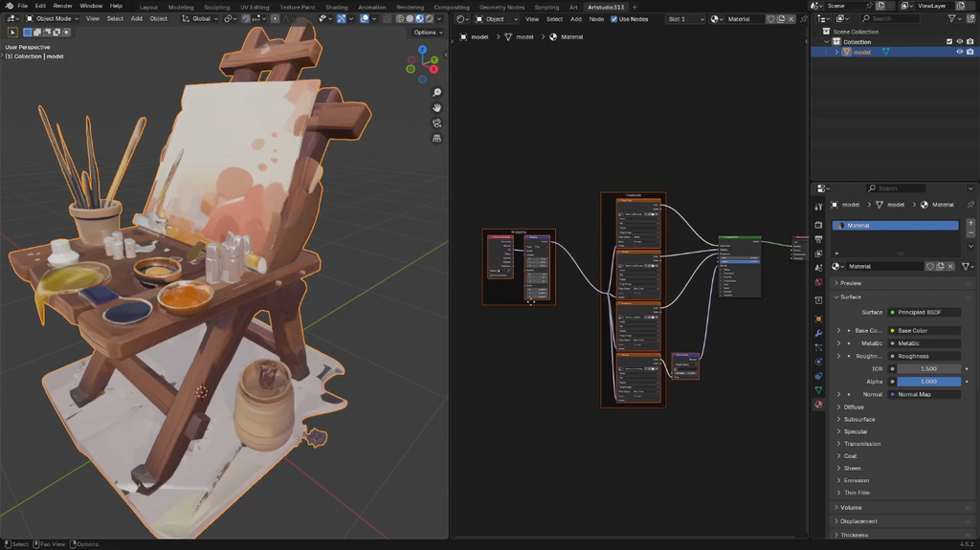The height and width of the screenshot is (550, 980).
Task: Switch to the UV Editing workspace tab
Action: 255,7
